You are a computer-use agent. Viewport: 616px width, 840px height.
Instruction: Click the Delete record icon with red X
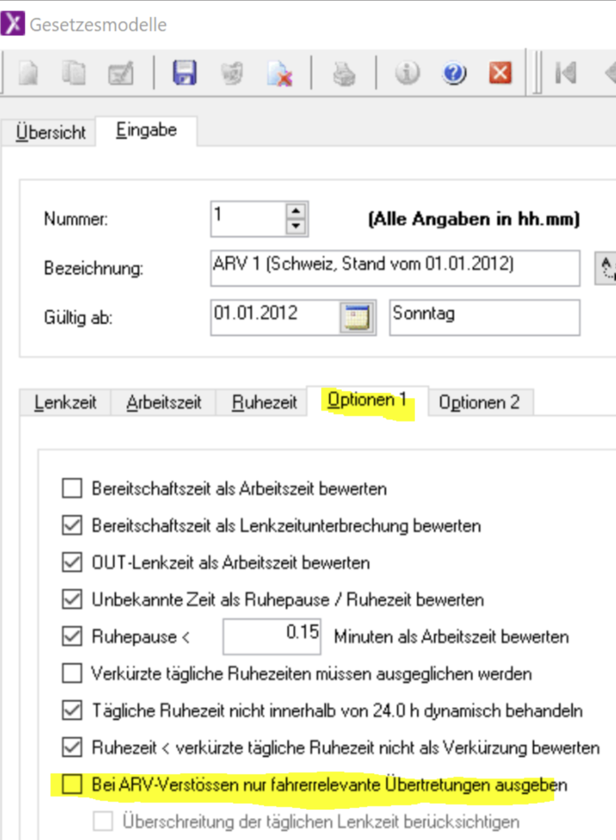pos(280,74)
